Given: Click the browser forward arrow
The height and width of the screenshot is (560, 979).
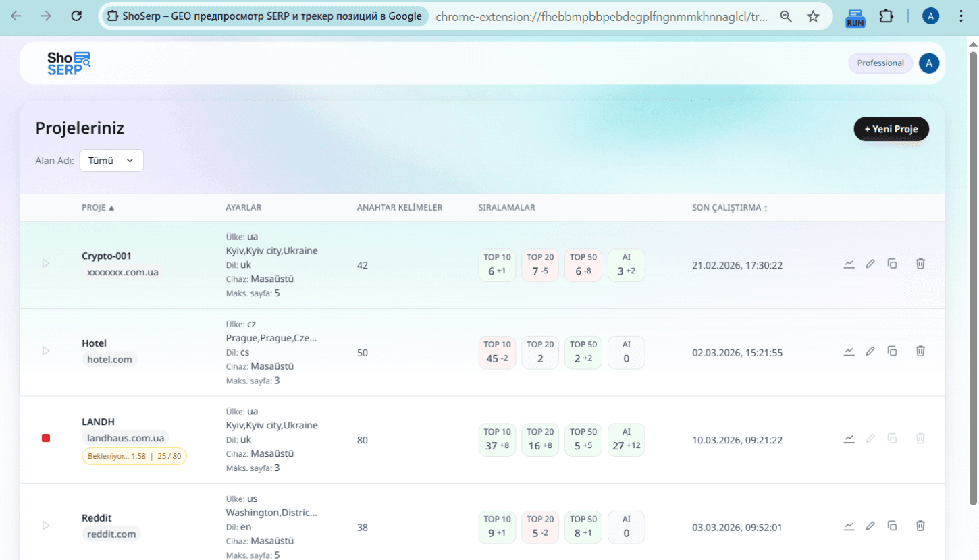Looking at the screenshot, I should click(x=46, y=16).
